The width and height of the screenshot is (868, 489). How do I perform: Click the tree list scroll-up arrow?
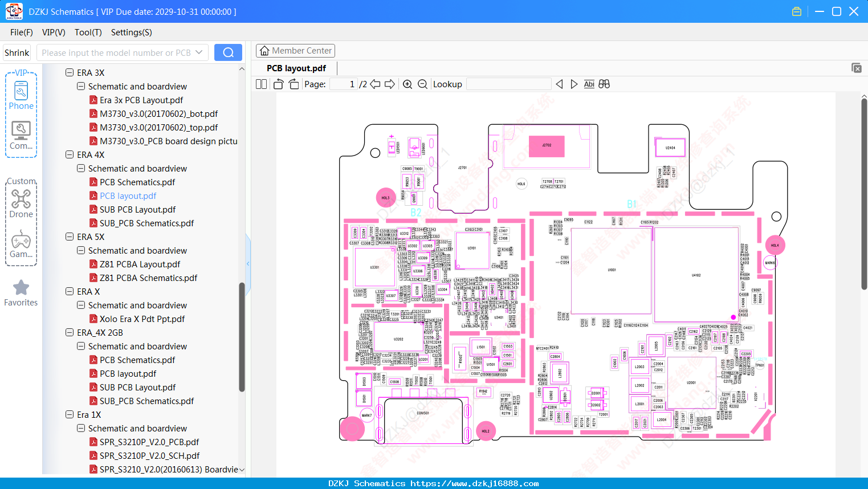(x=242, y=69)
